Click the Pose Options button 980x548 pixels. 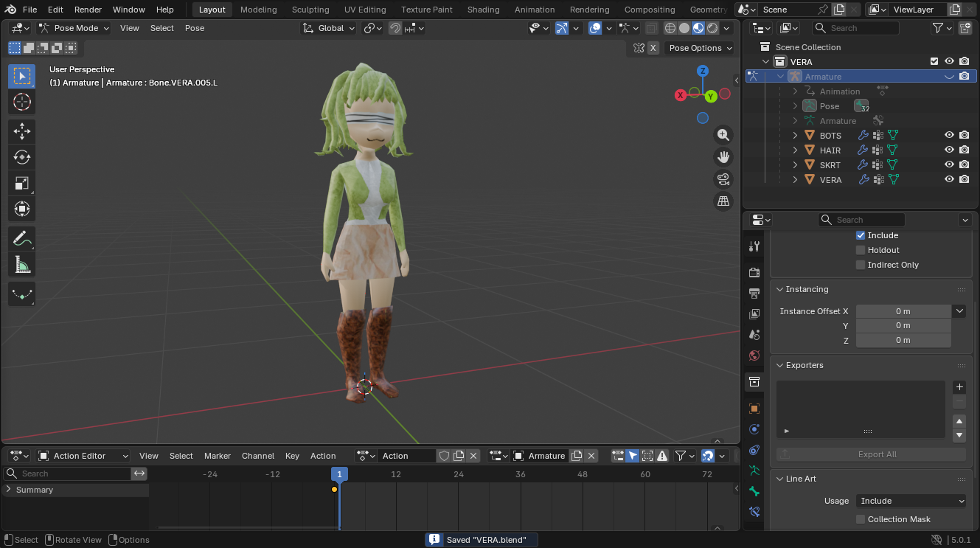[700, 48]
